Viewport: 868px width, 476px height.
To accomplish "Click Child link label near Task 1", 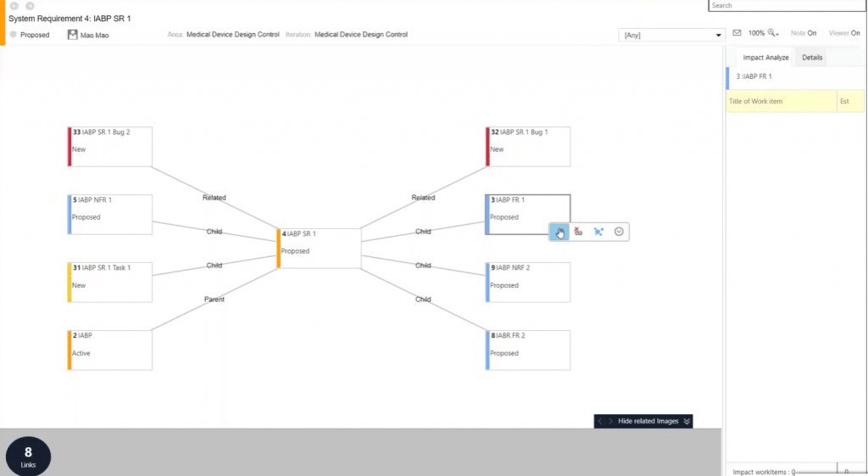I will [214, 266].
